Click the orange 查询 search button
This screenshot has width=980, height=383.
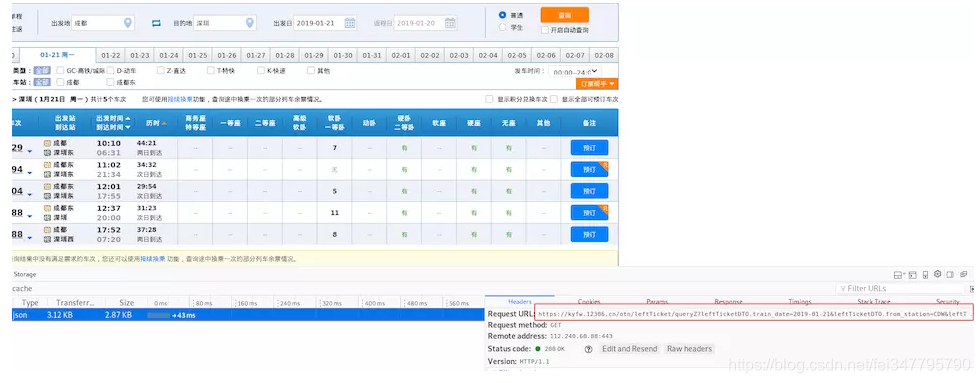(x=564, y=15)
